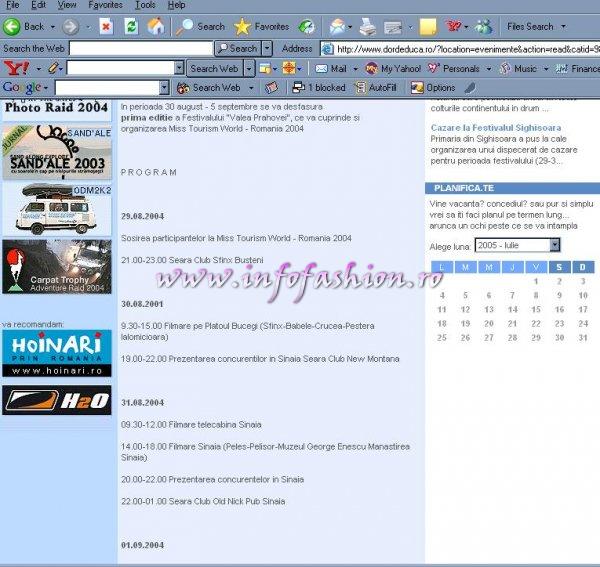Click the popup '1 blocked' button
600x567 pixels.
316,88
